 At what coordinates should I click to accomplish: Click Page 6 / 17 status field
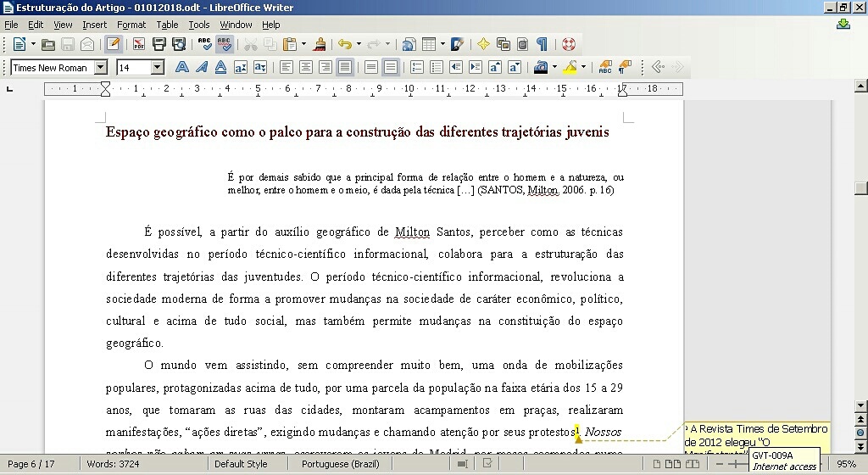[31, 464]
